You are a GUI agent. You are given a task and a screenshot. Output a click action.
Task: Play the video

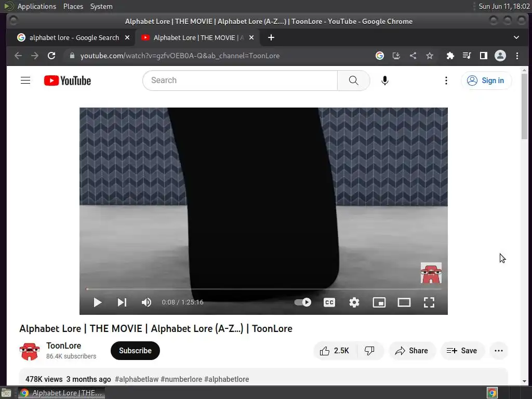(97, 302)
